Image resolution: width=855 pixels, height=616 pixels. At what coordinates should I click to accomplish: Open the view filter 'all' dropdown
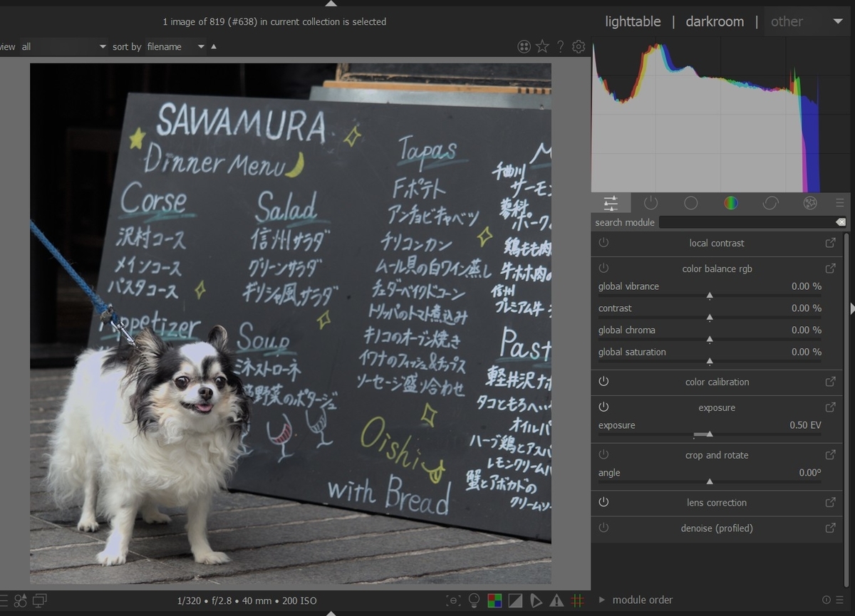(63, 46)
